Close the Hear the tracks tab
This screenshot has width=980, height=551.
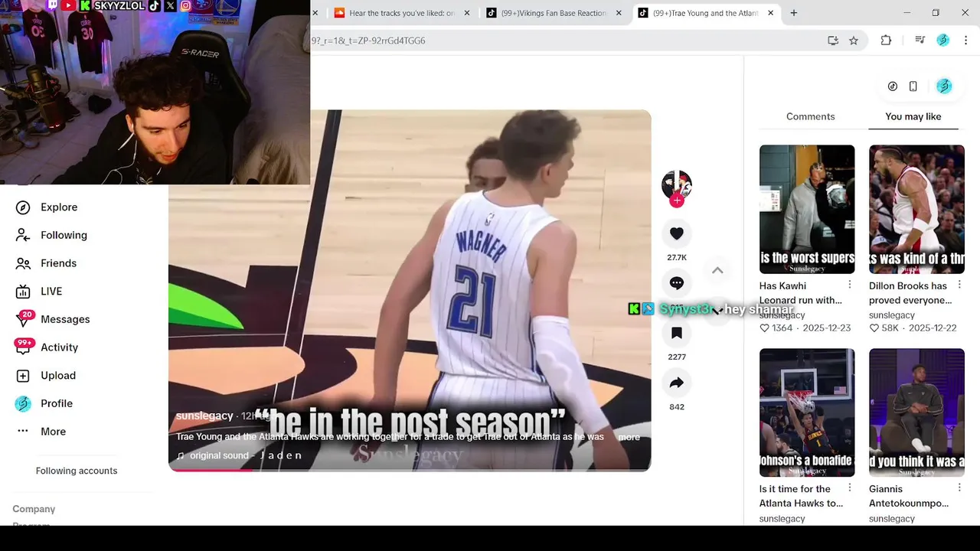click(x=467, y=13)
